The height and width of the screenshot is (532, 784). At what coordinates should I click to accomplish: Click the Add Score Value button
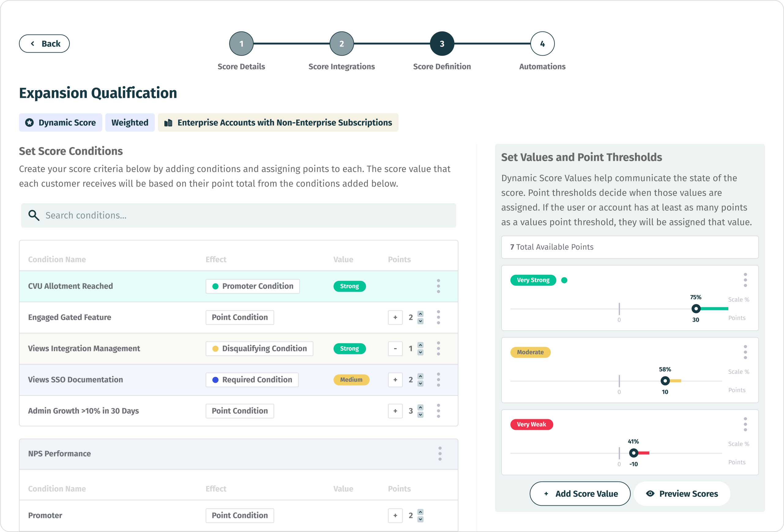(580, 493)
